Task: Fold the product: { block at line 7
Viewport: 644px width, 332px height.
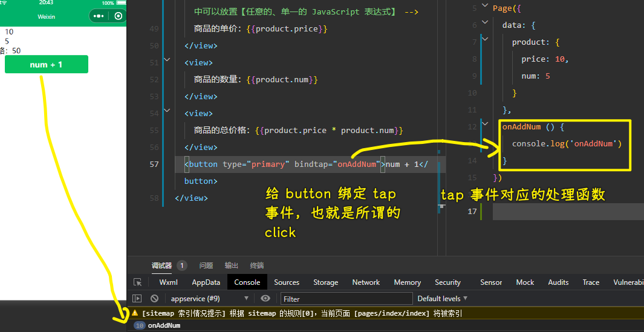Action: pyautogui.click(x=485, y=39)
